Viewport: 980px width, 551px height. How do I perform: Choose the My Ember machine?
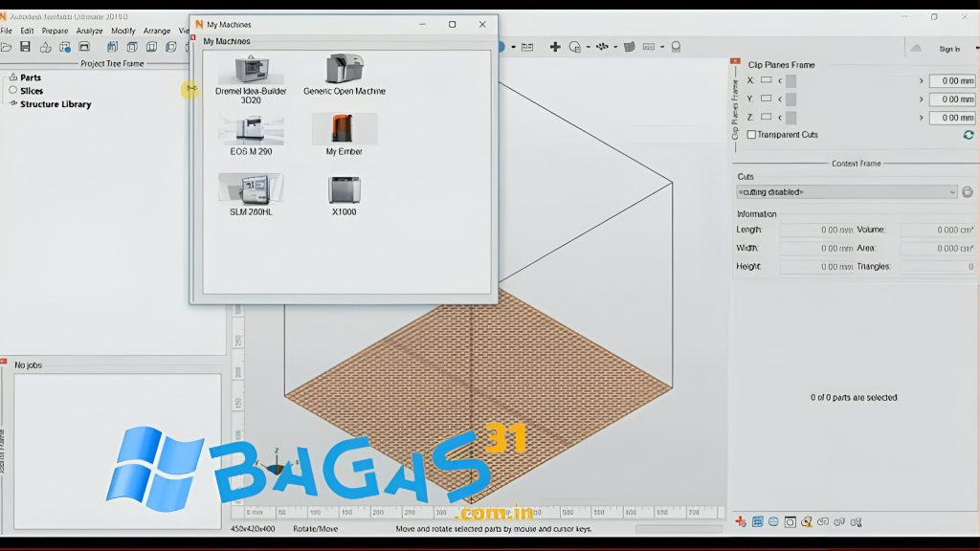345,135
